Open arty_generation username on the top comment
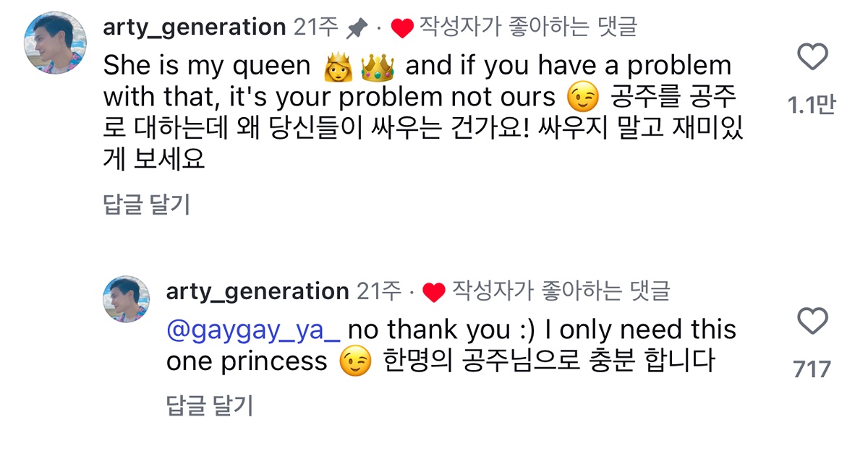 [x=195, y=27]
